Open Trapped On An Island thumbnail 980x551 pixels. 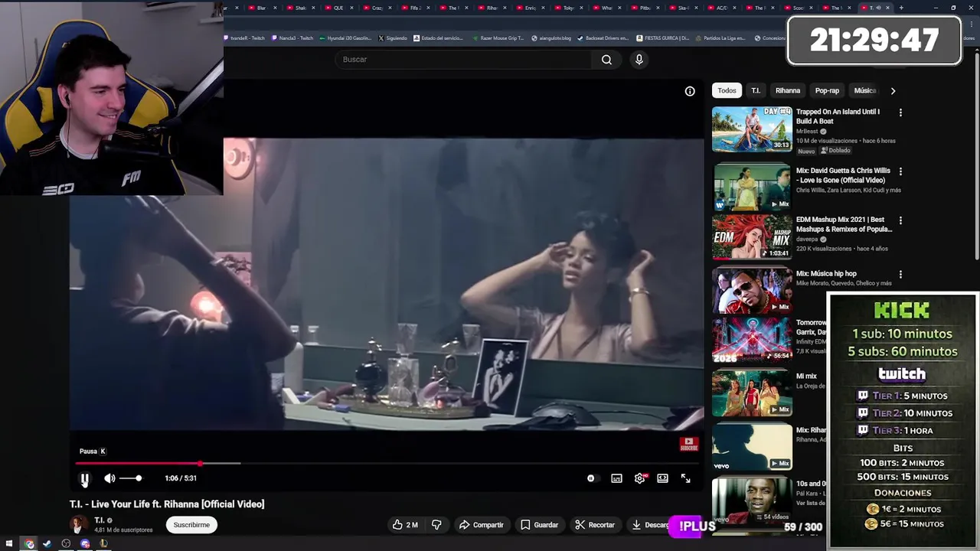click(x=752, y=129)
